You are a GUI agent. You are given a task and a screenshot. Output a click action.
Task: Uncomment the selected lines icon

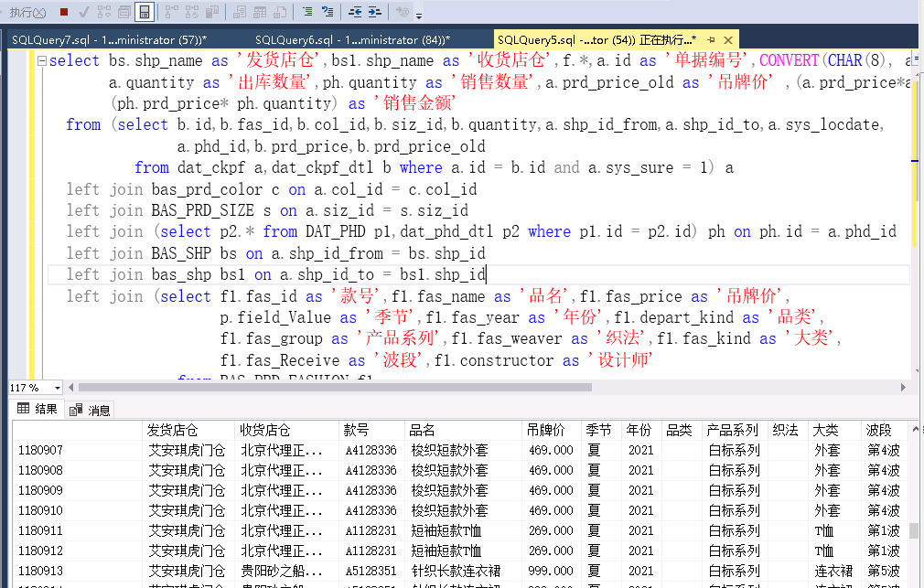(x=328, y=12)
